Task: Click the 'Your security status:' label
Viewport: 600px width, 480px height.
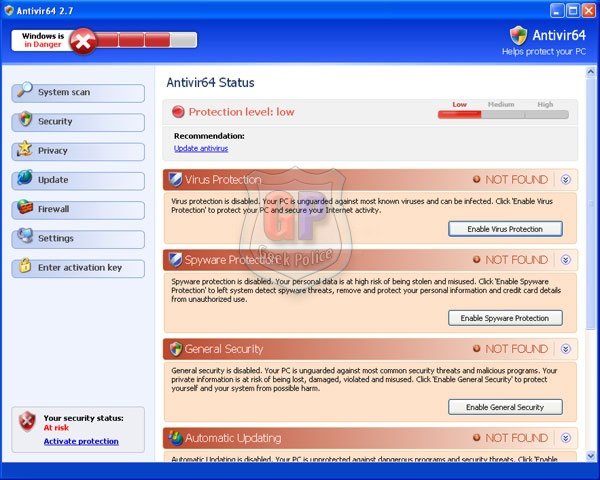Action: pyautogui.click(x=83, y=418)
